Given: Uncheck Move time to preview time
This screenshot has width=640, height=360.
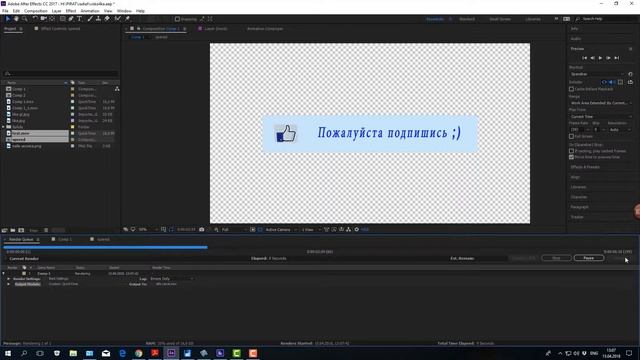Looking at the screenshot, I should pos(571,157).
